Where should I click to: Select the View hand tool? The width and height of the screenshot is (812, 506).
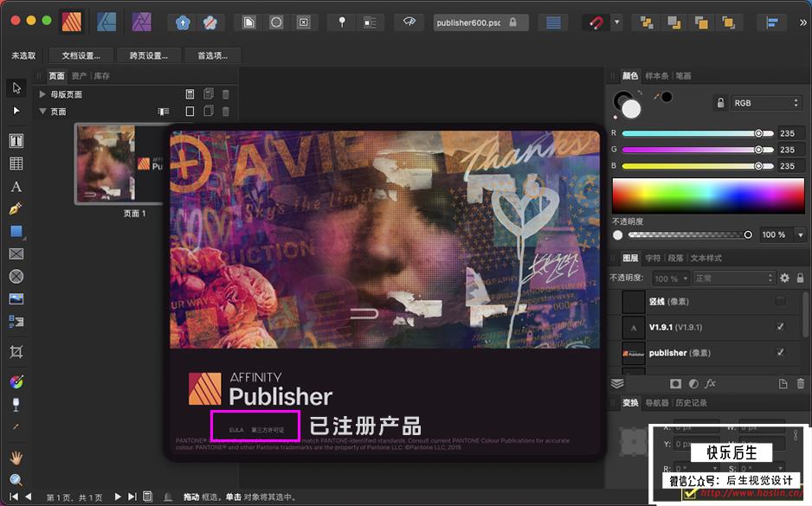(x=16, y=458)
